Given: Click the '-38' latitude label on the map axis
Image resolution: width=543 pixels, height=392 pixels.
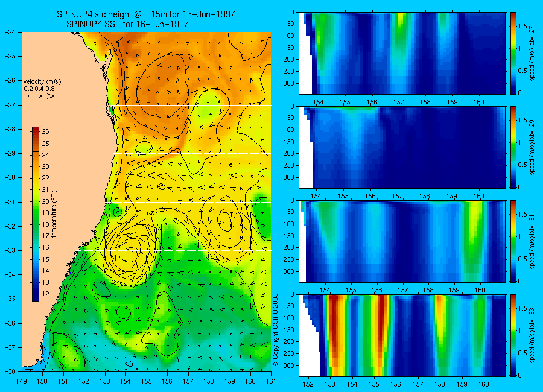Looking at the screenshot, I should click(10, 371).
